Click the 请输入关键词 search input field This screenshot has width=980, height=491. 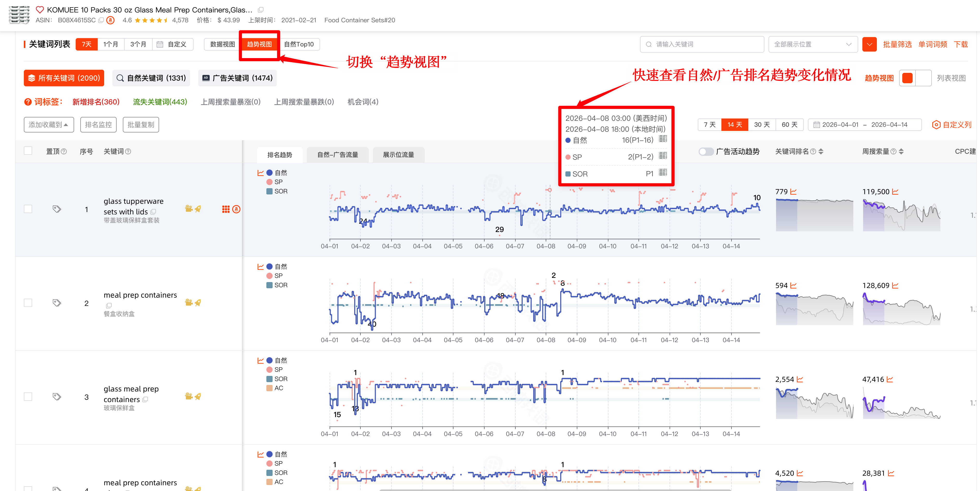tap(702, 44)
